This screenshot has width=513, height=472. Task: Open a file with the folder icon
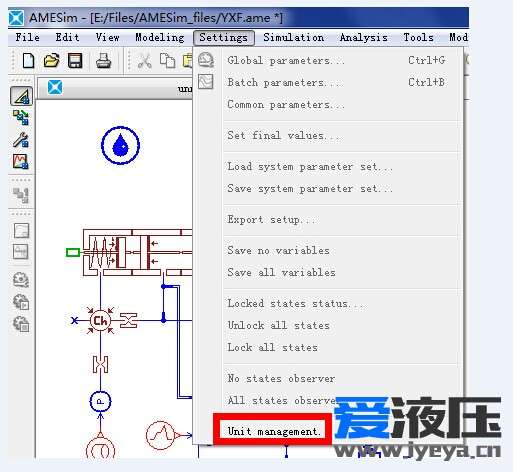tap(51, 61)
